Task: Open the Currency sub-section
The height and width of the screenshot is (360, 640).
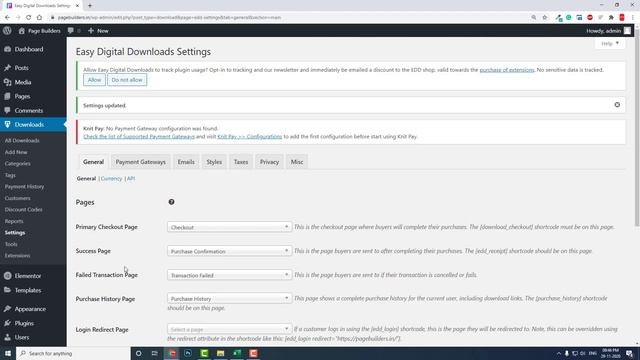Action: tap(111, 179)
